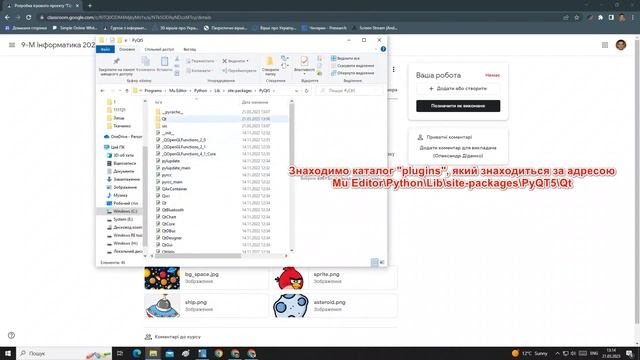Pin folder to Quick access in Explorer ribbon
The width and height of the screenshot is (640, 360).
[116, 66]
